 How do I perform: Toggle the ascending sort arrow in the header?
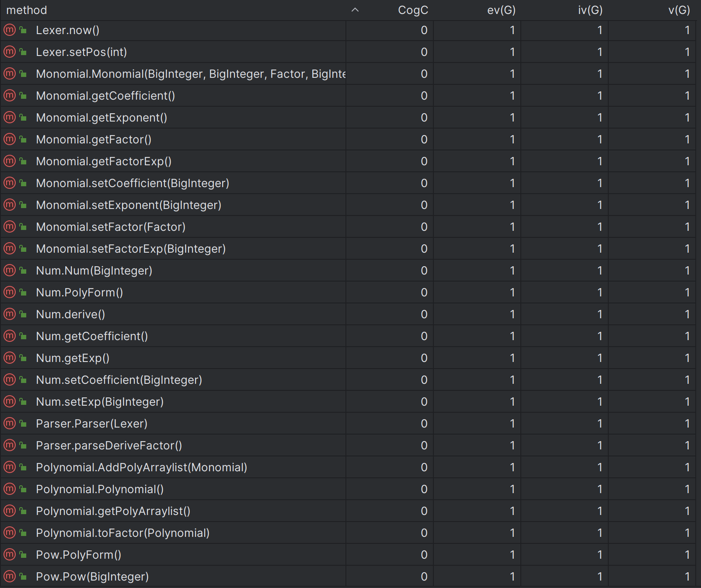355,10
